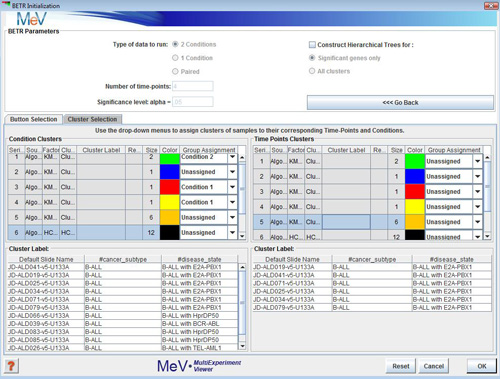Click the scroll-up arrow in Condition Clusters table
Image resolution: width=500 pixels, height=379 pixels.
coord(242,157)
